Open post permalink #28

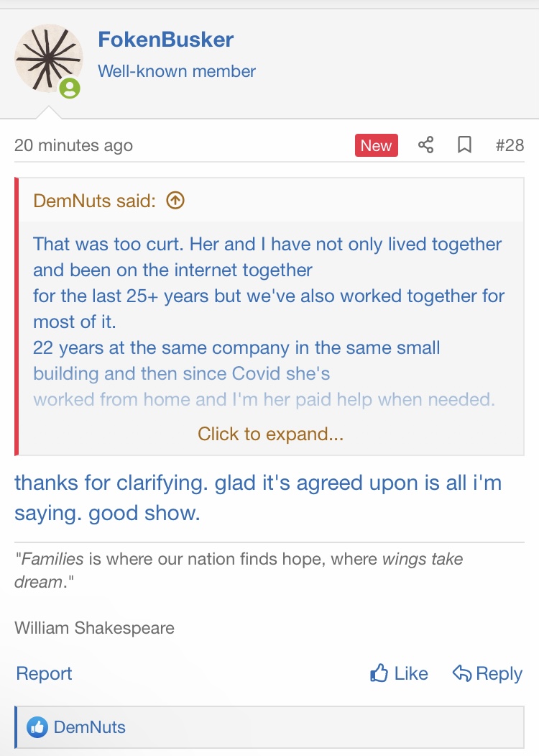point(510,145)
